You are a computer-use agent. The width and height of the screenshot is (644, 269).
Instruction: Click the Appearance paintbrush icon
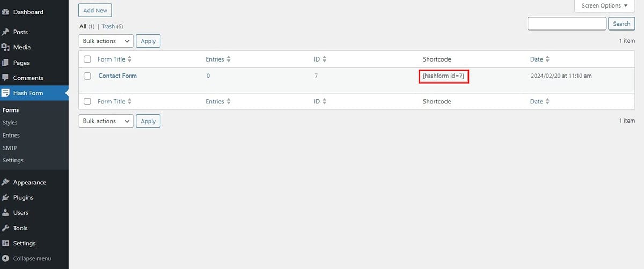tap(5, 182)
